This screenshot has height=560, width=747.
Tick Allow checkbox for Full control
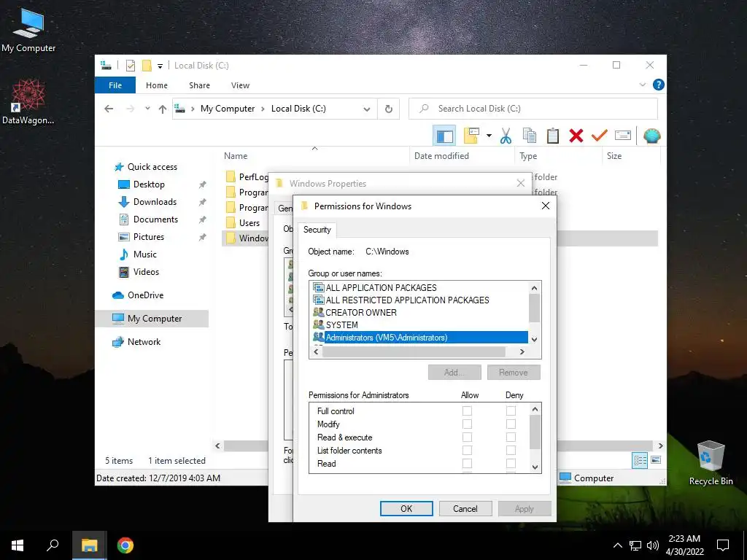click(467, 411)
